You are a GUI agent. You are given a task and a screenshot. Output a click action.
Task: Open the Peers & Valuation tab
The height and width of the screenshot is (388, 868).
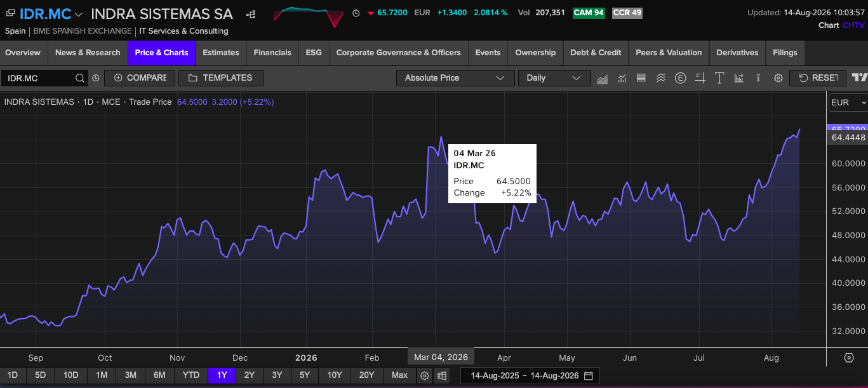[x=669, y=53]
